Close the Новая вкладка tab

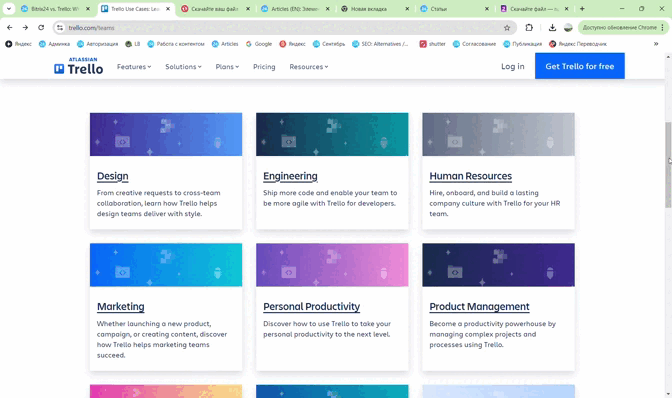point(407,9)
